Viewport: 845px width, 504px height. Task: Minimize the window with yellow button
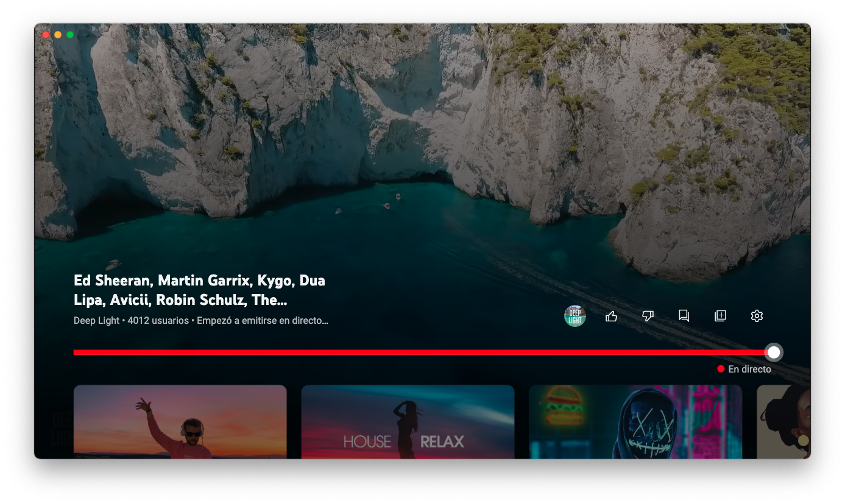[x=58, y=35]
